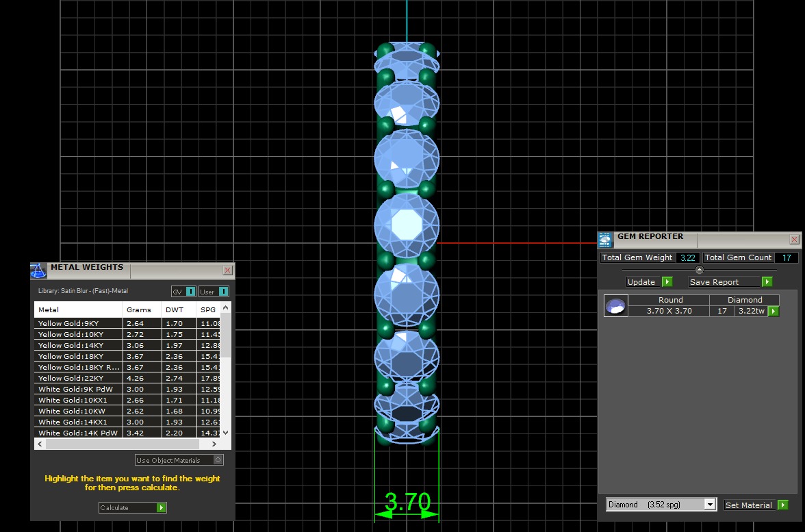Select the White Gold:14K PdW row
The image size is (805, 532).
click(x=127, y=433)
